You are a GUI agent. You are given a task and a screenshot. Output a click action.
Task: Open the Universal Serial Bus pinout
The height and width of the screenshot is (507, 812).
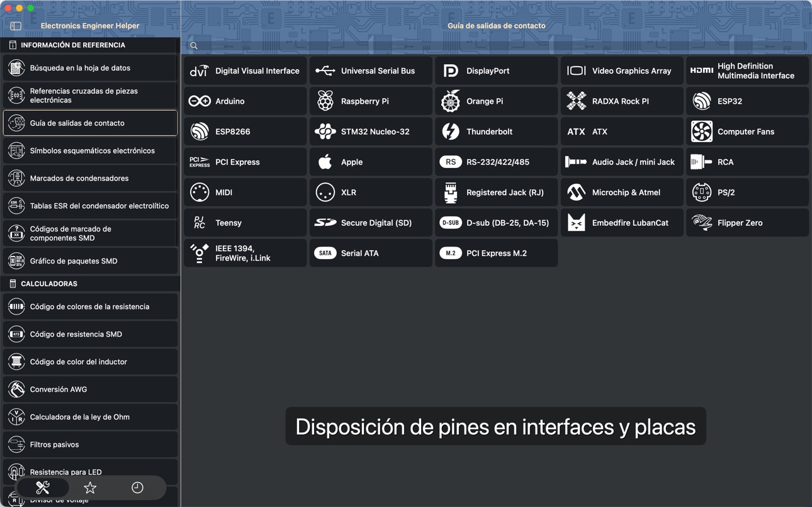pos(371,71)
